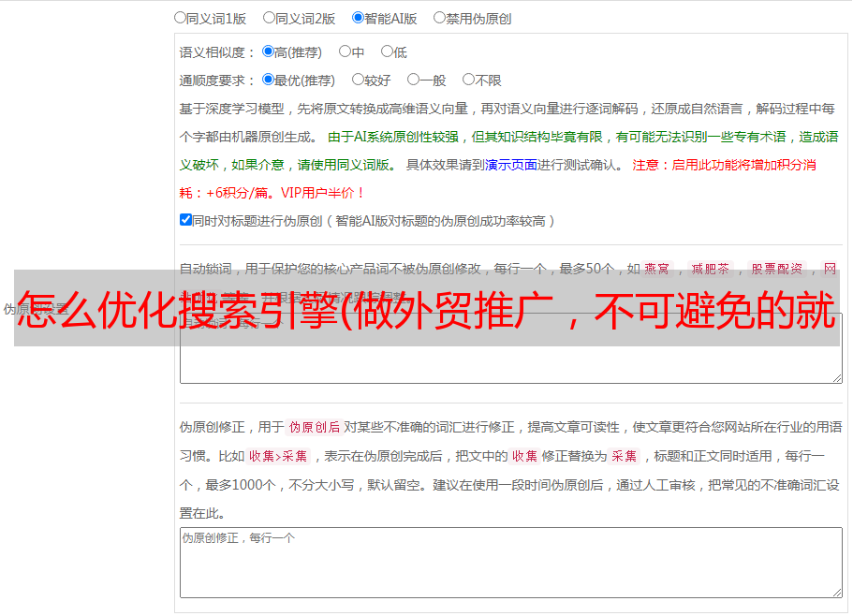Click the 股票配资 example keyword tag
Viewport: 853px width, 616px height.
click(x=777, y=269)
